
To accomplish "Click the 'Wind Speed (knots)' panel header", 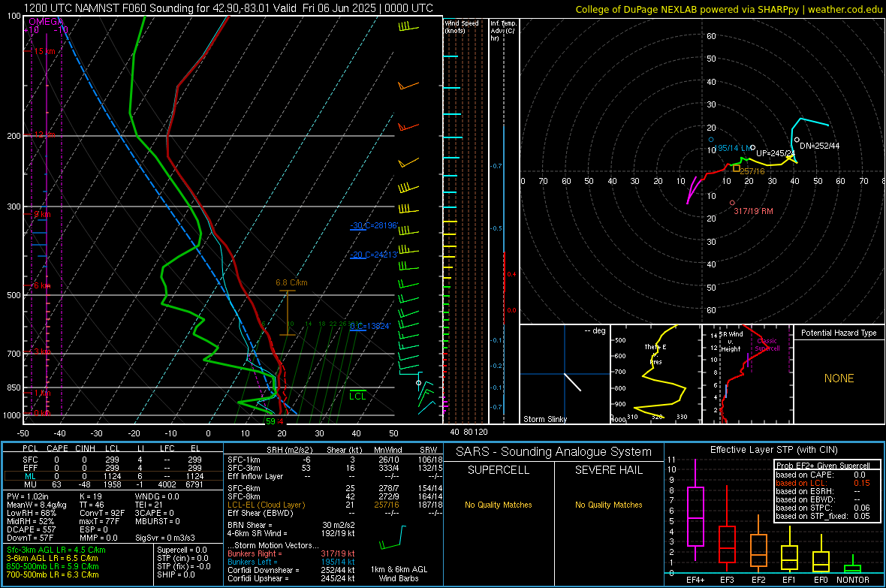I will pos(462,26).
